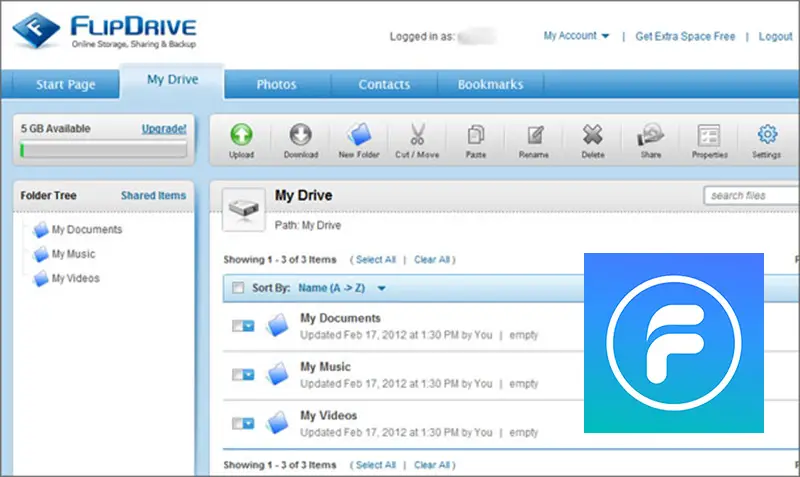Click the Get Extra Space Free link
Image resolution: width=800 pixels, height=477 pixels.
(685, 36)
